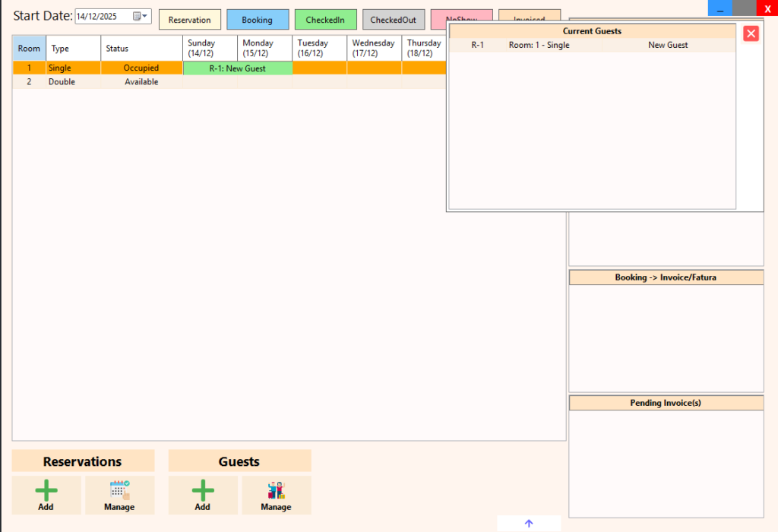Click the Pending Invoice(s) panel header

pos(666,403)
